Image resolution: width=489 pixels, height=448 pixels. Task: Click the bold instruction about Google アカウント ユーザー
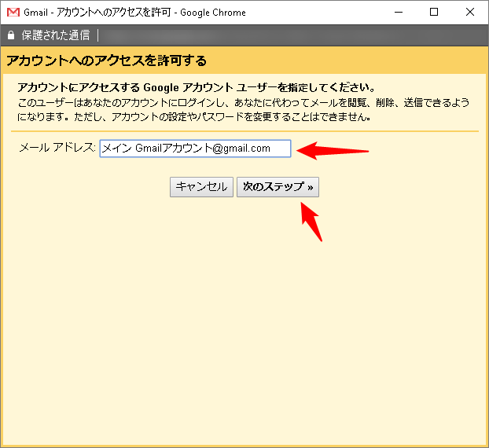pyautogui.click(x=197, y=87)
